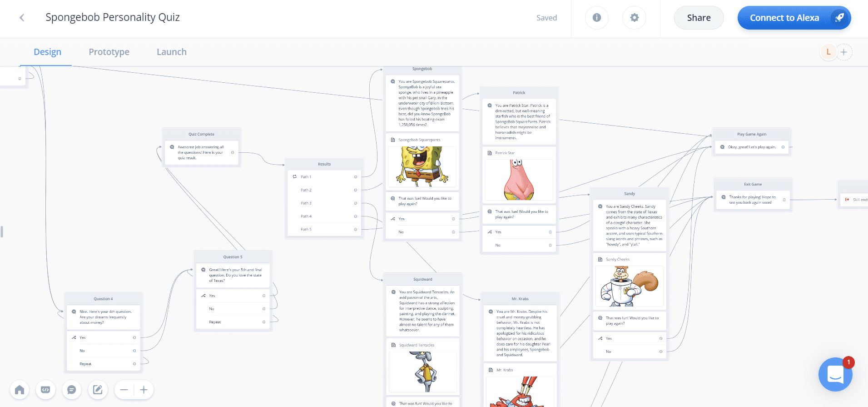Click the 'You are Squidward Tentacles' description text
This screenshot has width=868, height=407.
[427, 311]
